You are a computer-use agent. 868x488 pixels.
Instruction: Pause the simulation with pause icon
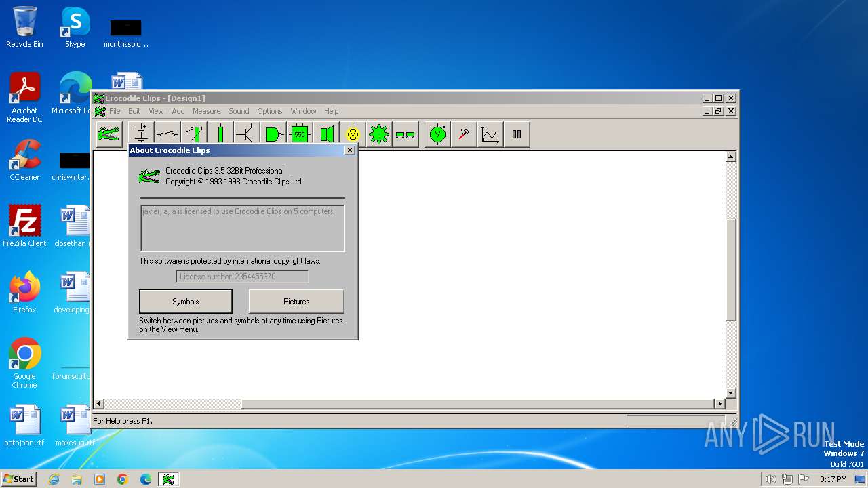[517, 134]
